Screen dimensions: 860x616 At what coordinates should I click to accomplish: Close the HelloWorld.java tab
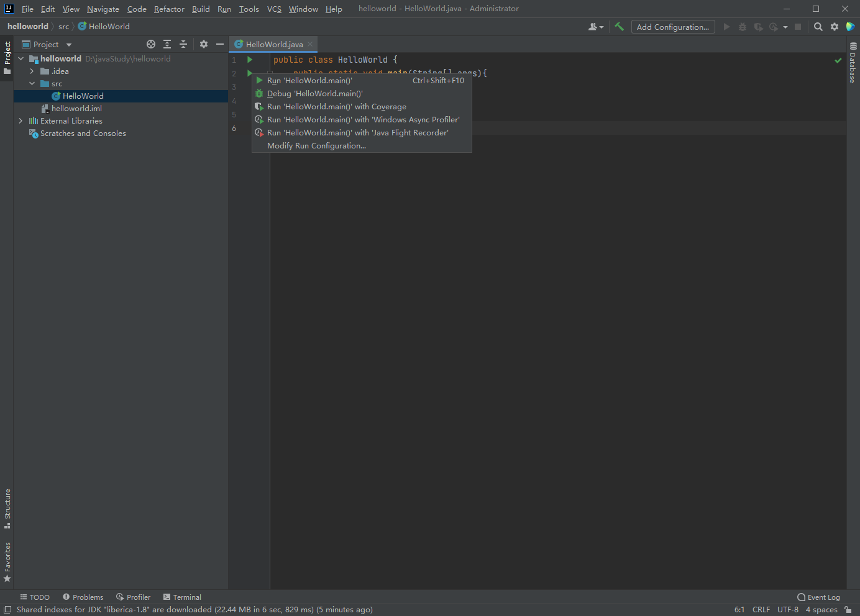click(x=310, y=44)
